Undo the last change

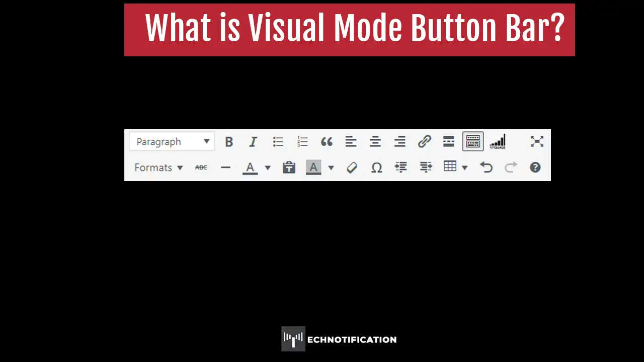coord(486,167)
